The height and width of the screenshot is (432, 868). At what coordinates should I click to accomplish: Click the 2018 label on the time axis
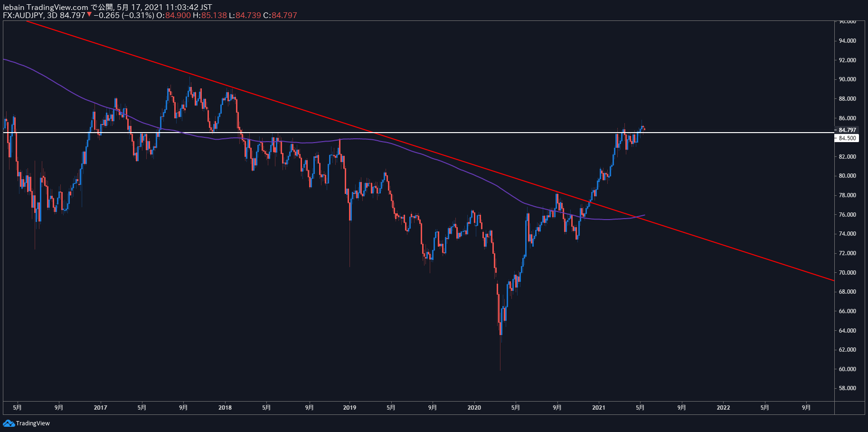coord(225,408)
